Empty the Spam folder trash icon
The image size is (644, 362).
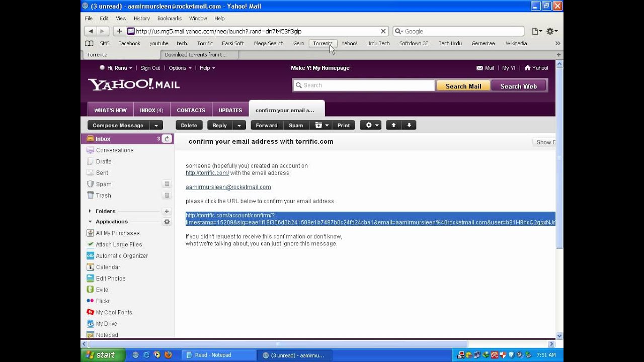click(167, 184)
